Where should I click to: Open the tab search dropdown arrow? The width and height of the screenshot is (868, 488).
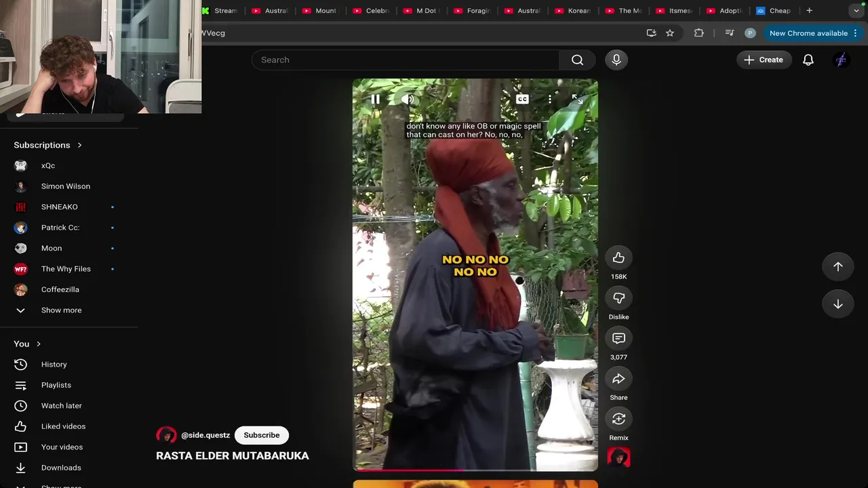[856, 11]
